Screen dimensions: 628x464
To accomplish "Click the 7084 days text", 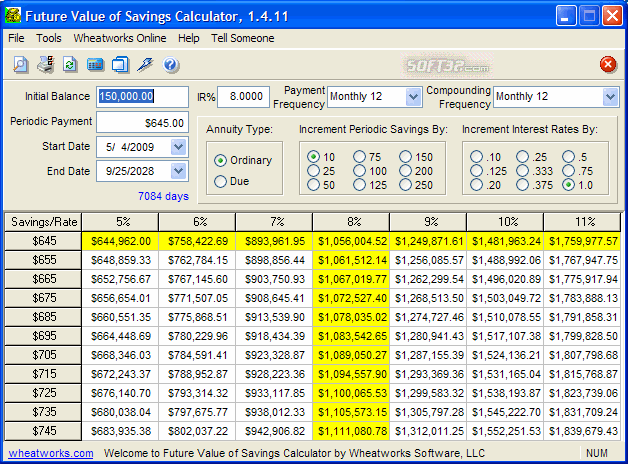I will point(163,196).
